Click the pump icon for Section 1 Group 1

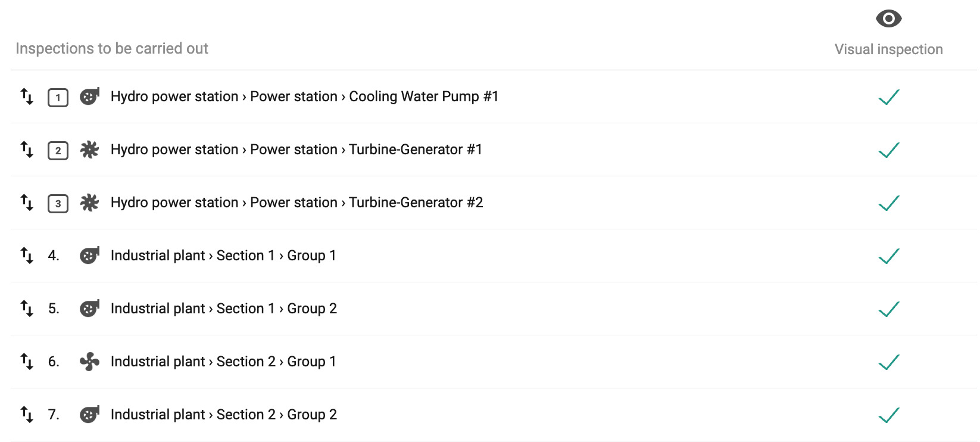89,256
